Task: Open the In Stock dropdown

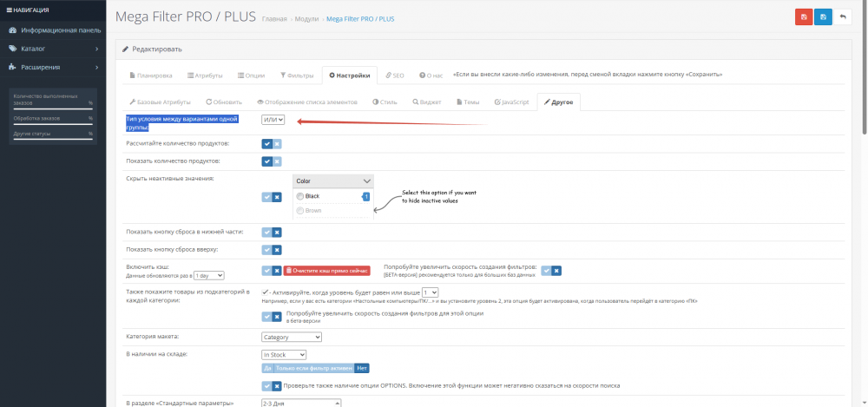Action: pyautogui.click(x=284, y=355)
